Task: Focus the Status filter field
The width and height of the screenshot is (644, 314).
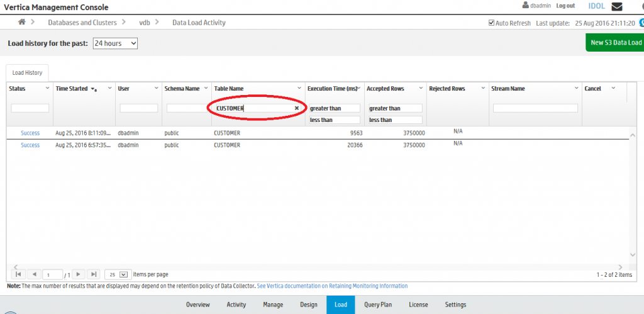Action: pos(30,108)
